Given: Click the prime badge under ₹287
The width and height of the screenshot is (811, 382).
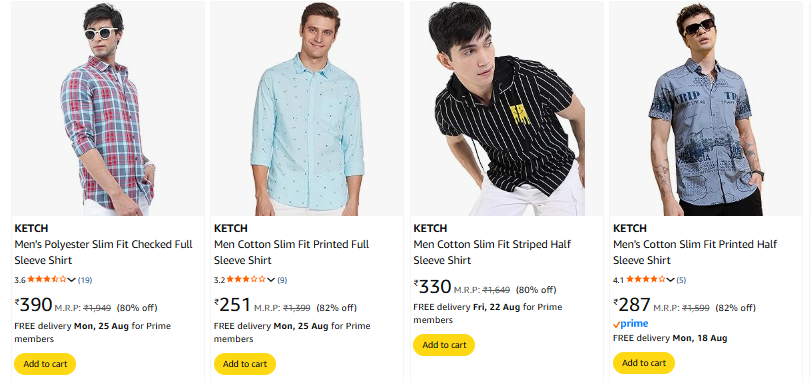Looking at the screenshot, I should 630,324.
